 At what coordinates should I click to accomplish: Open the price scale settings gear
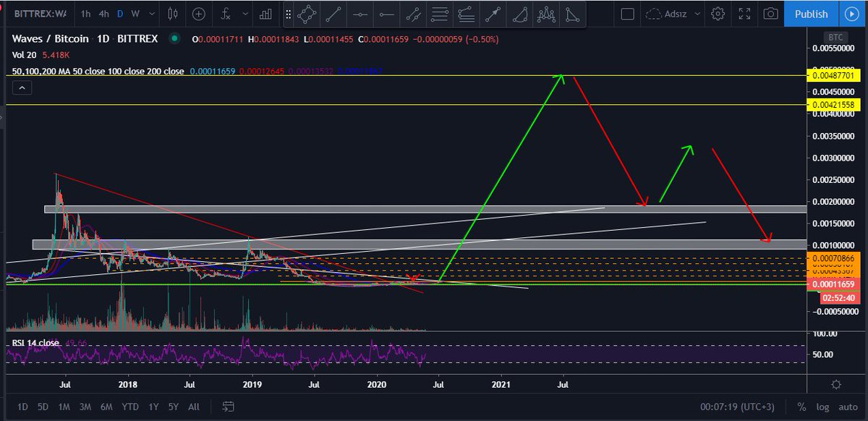836,384
